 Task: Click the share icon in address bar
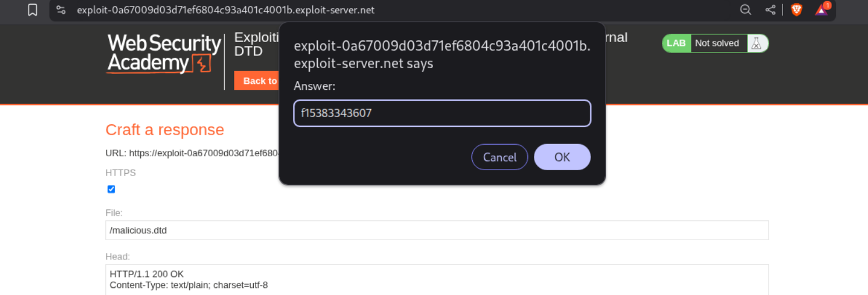pos(770,10)
